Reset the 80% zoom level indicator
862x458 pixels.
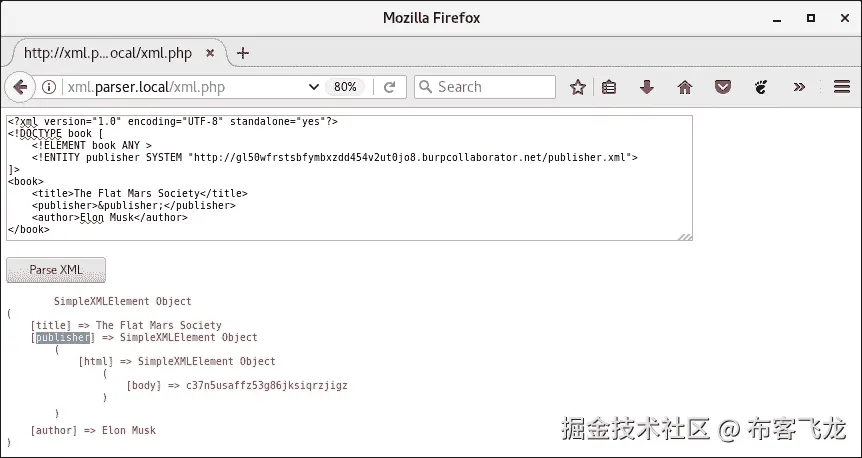click(345, 87)
